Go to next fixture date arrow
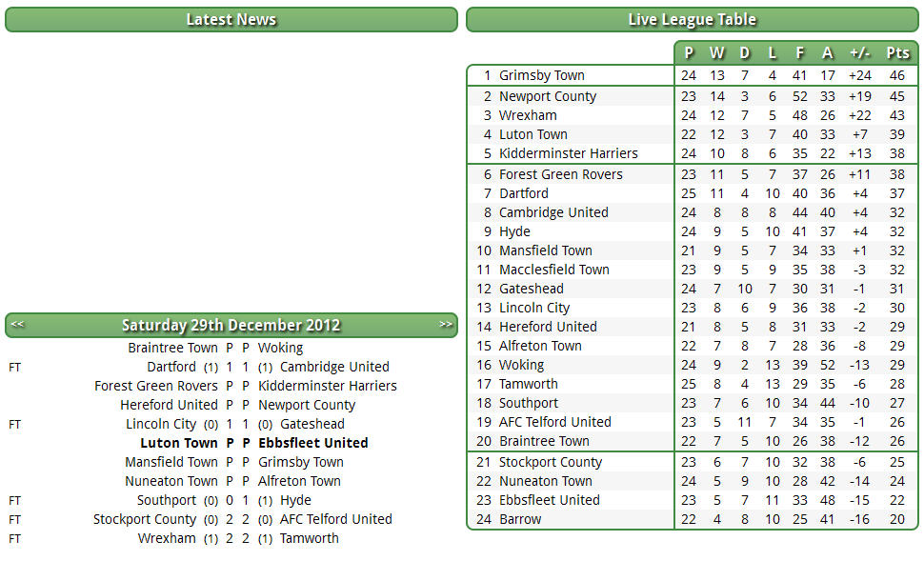Screen dimensions: 924x561 pyautogui.click(x=446, y=324)
